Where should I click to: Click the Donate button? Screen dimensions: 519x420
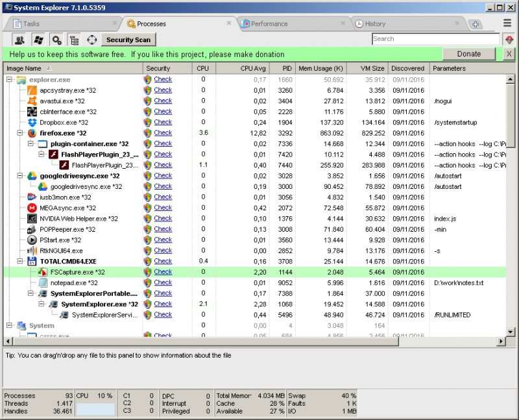tap(468, 54)
